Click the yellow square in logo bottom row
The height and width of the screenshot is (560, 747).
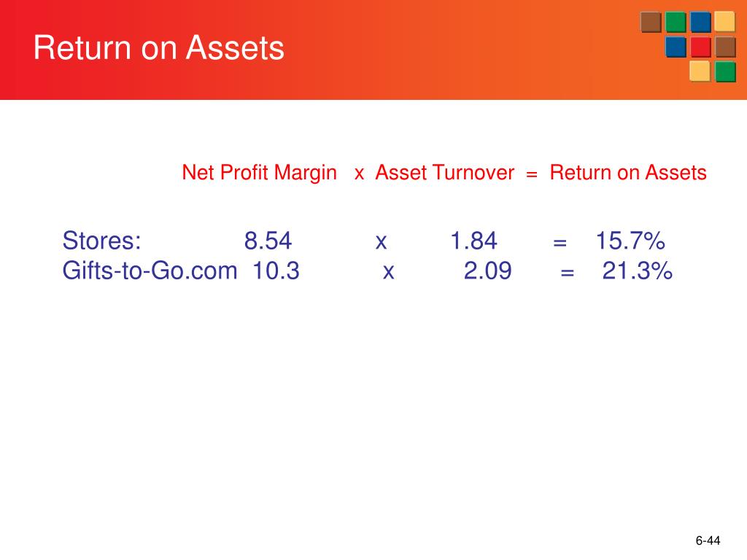(700, 72)
